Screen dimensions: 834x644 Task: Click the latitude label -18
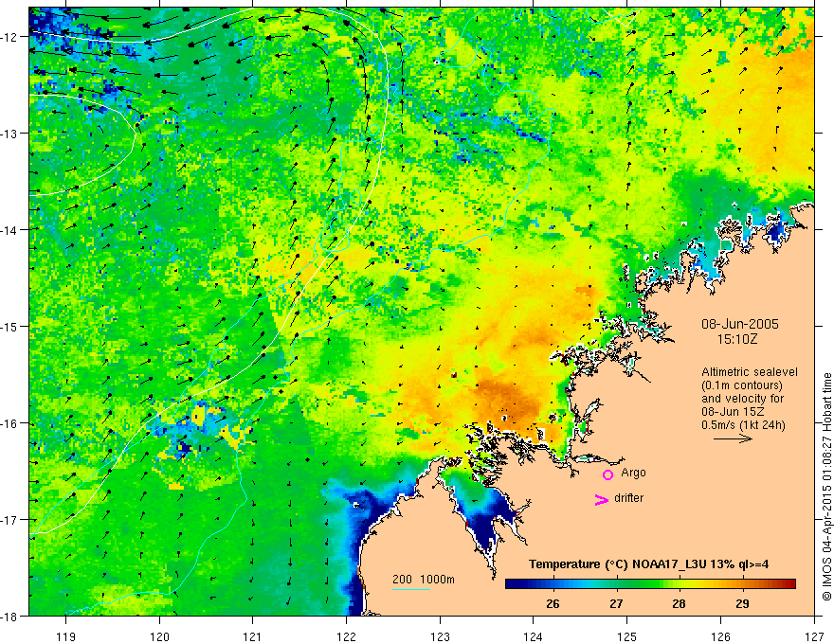point(10,617)
